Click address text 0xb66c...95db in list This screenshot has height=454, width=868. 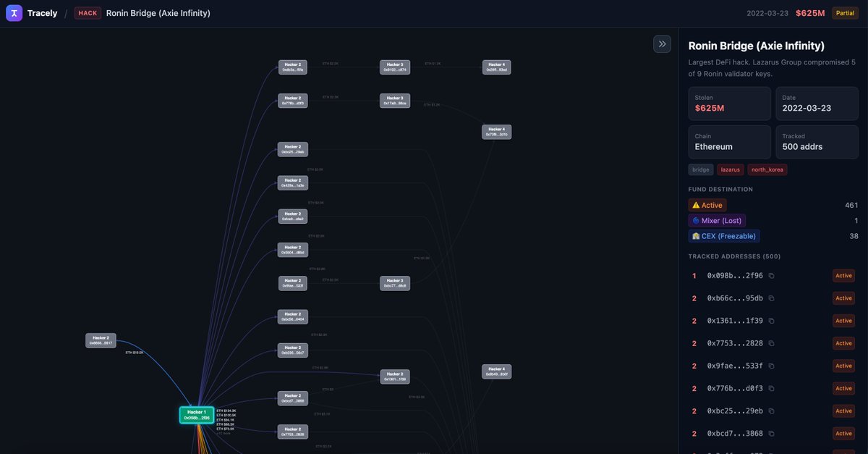(x=735, y=298)
